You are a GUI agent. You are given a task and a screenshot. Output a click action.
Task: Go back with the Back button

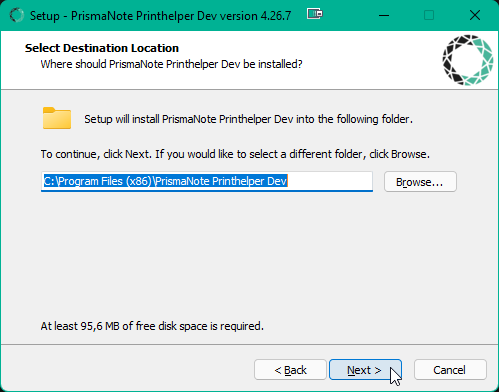290,370
